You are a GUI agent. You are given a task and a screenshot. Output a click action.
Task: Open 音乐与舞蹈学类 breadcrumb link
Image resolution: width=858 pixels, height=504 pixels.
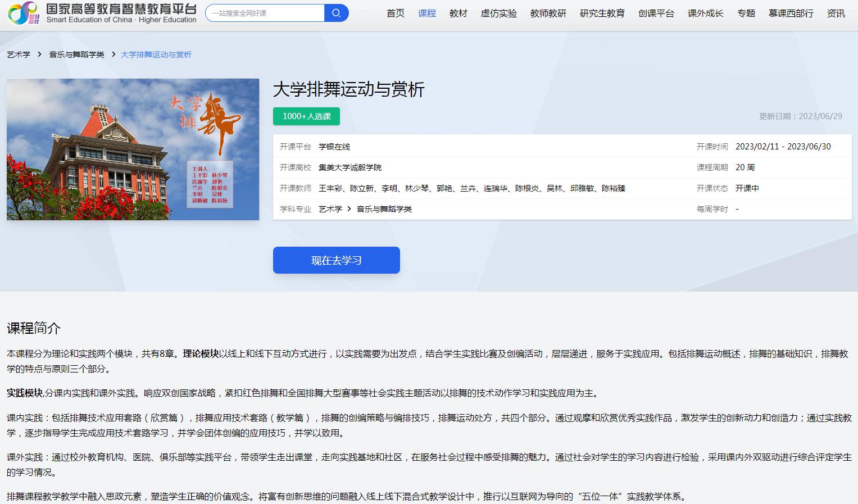click(x=77, y=55)
